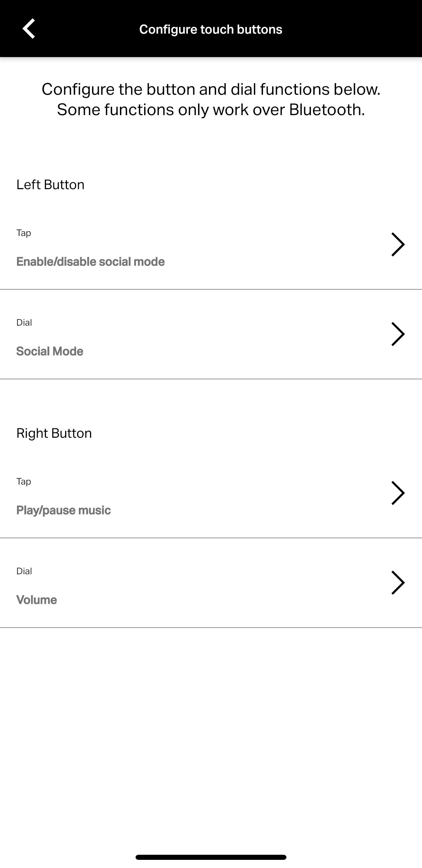
Task: Choose the Play/pause music tap setting
Action: point(64,510)
